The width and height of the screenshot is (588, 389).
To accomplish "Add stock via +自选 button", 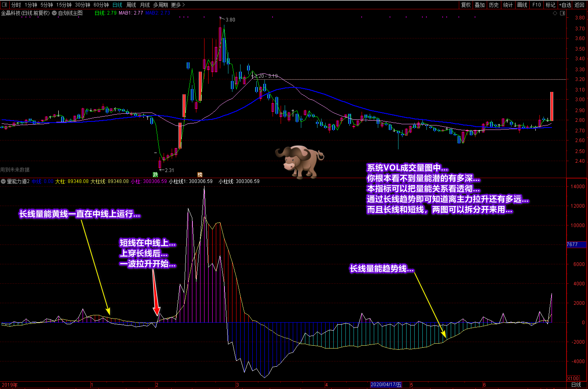I will [565, 5].
